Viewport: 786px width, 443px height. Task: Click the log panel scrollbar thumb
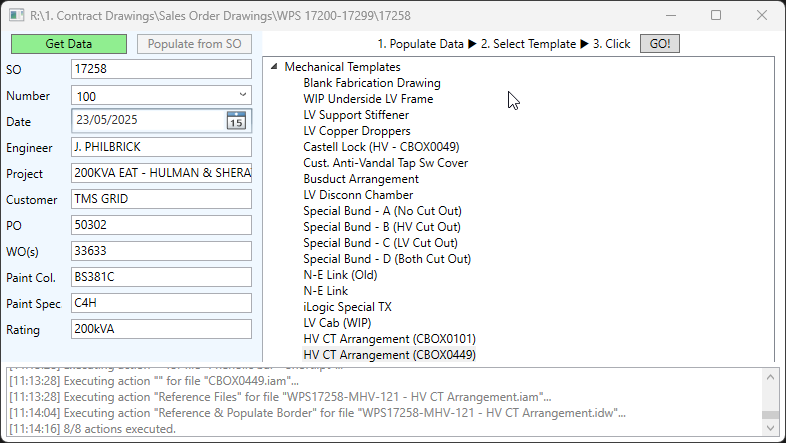771,415
